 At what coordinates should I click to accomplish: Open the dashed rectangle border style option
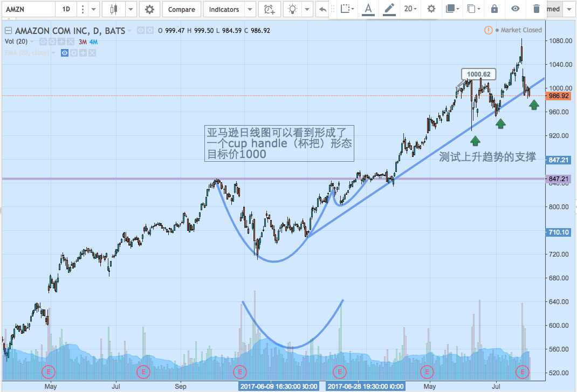point(347,9)
